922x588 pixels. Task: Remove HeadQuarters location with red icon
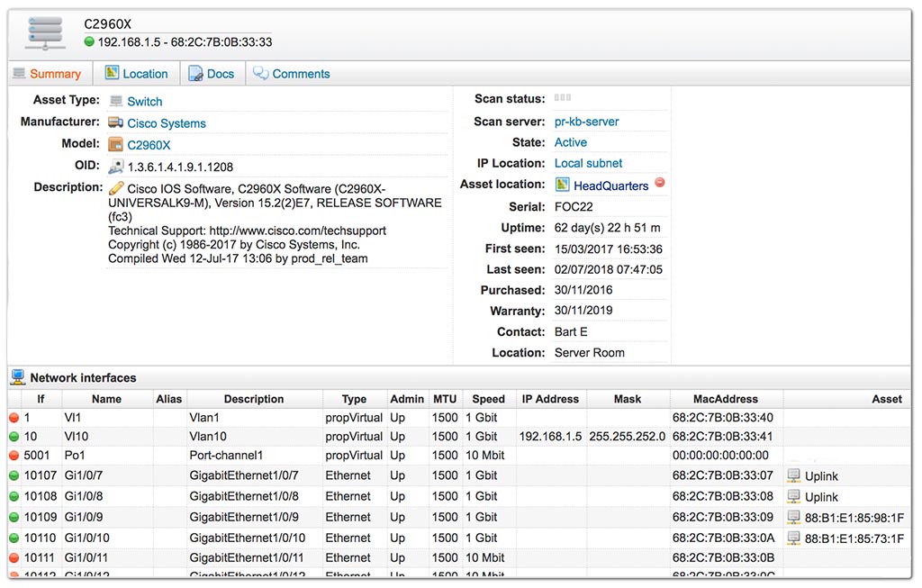(x=660, y=182)
